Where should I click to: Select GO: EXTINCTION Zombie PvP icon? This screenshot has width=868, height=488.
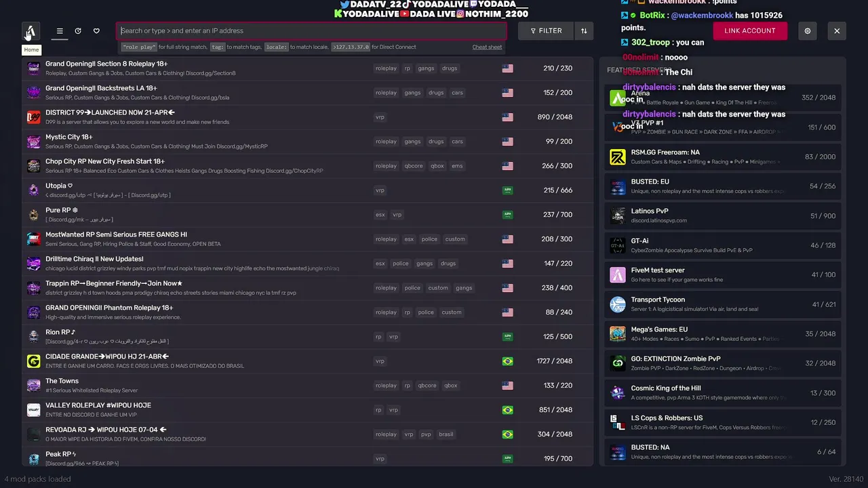point(618,363)
